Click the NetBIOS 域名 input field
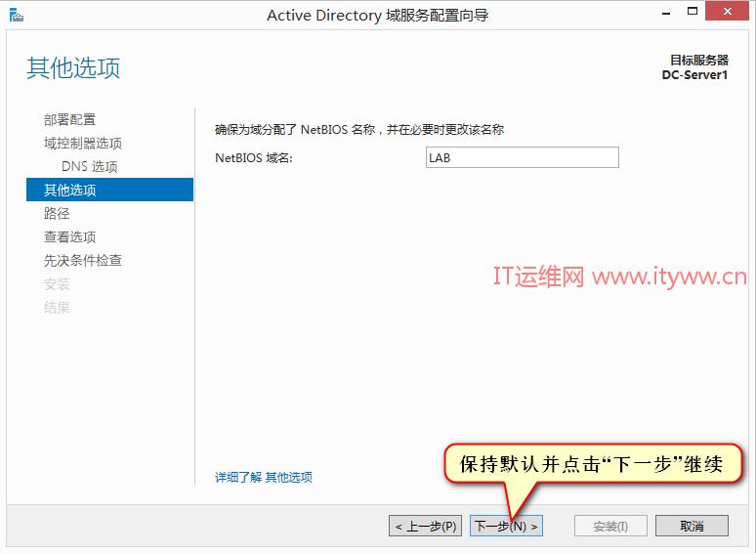 pyautogui.click(x=523, y=157)
